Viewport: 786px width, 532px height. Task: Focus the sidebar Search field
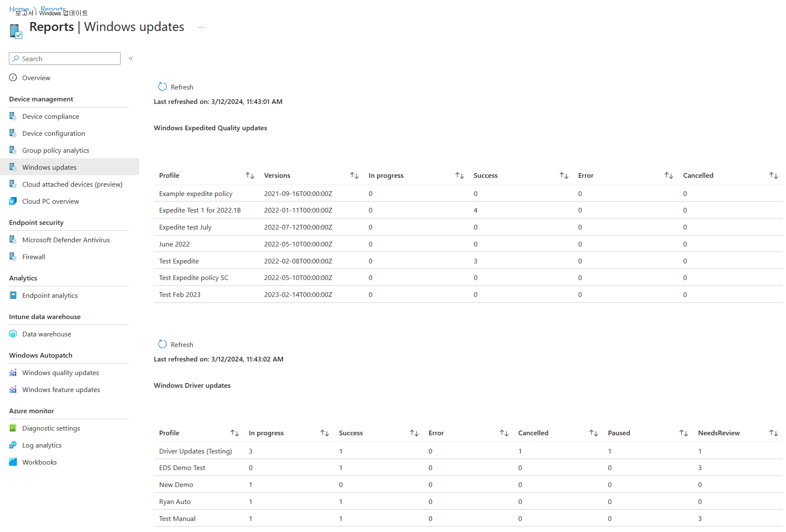click(x=68, y=59)
